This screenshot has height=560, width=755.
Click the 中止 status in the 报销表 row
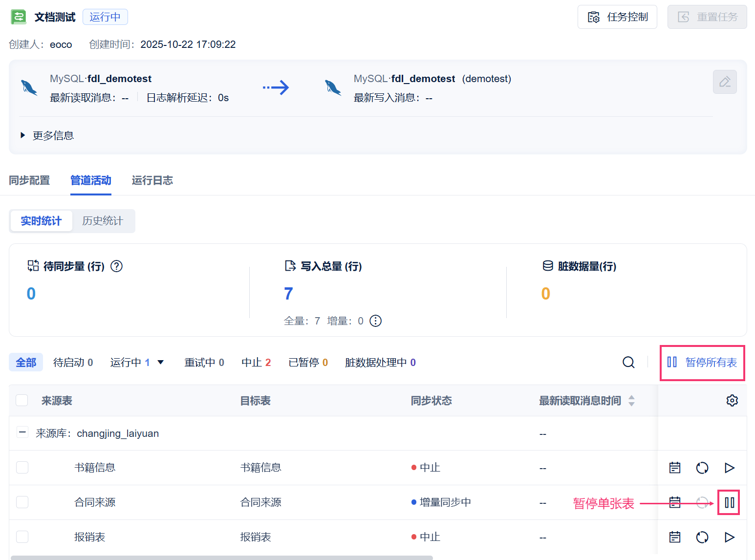(x=426, y=537)
